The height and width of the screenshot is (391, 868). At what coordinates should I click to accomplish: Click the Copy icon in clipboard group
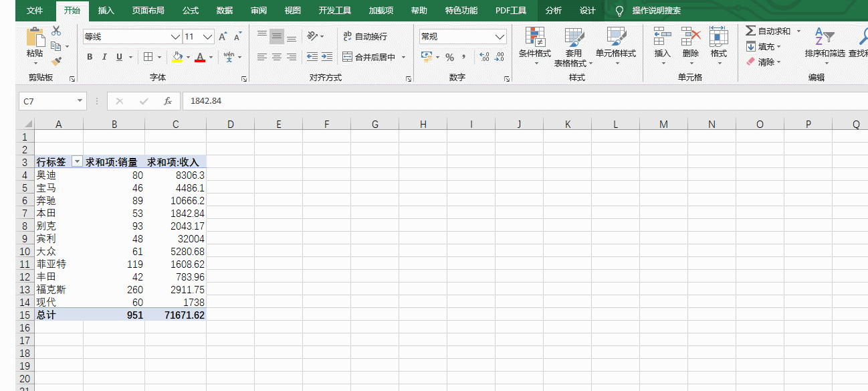coord(56,46)
